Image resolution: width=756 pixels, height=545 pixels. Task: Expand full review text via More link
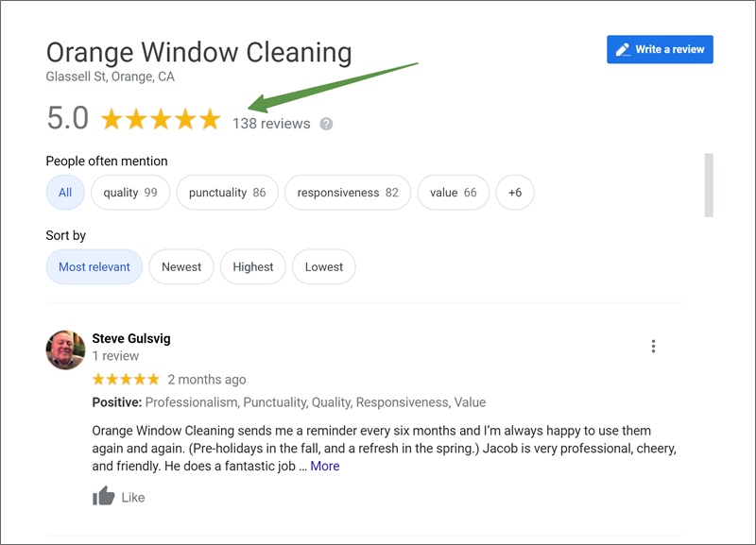point(324,466)
